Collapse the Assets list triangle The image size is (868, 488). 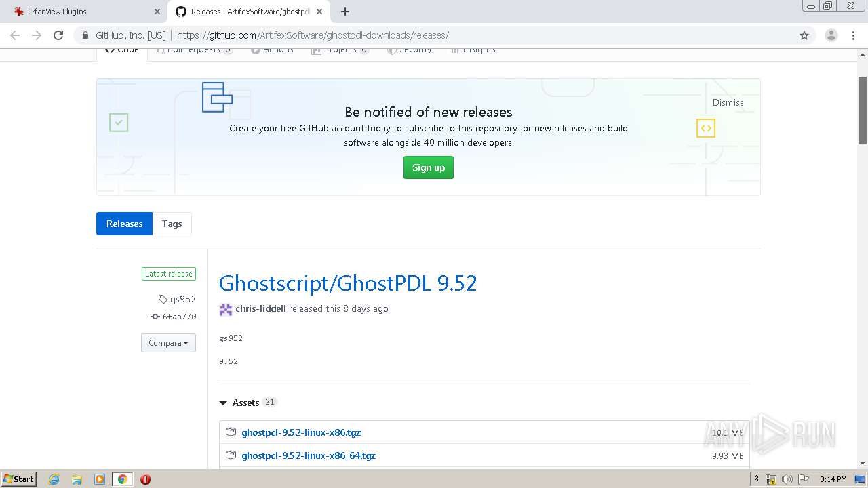(223, 403)
